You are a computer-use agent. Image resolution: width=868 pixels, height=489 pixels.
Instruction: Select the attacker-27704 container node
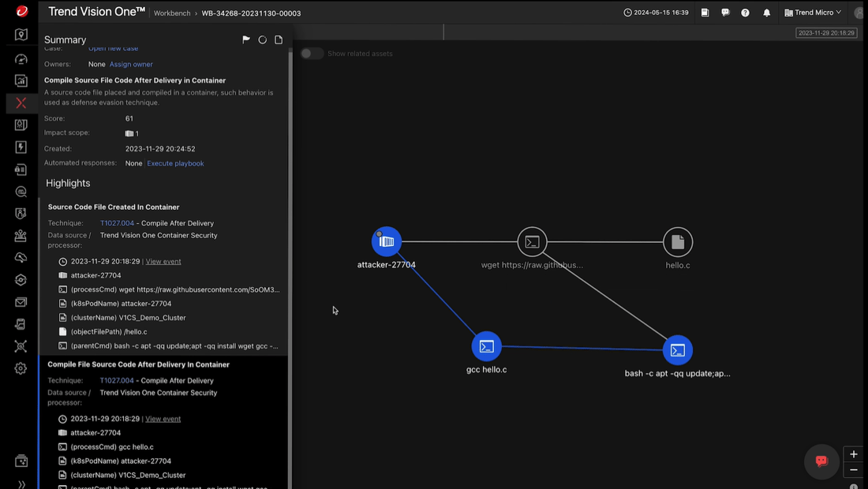[x=387, y=241]
